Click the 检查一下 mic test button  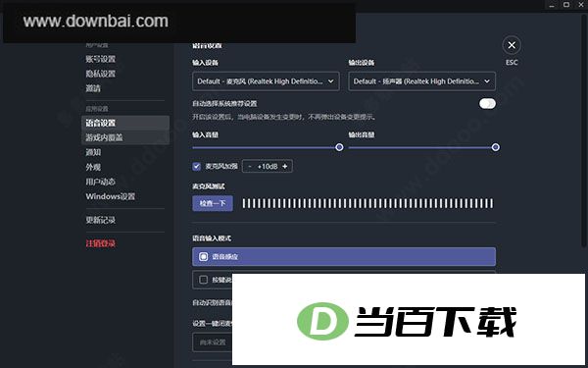[213, 203]
